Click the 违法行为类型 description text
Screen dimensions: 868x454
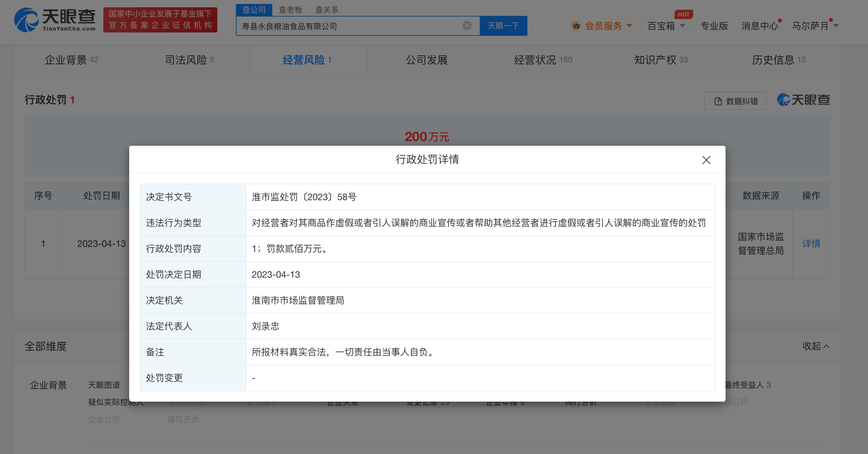(x=478, y=223)
